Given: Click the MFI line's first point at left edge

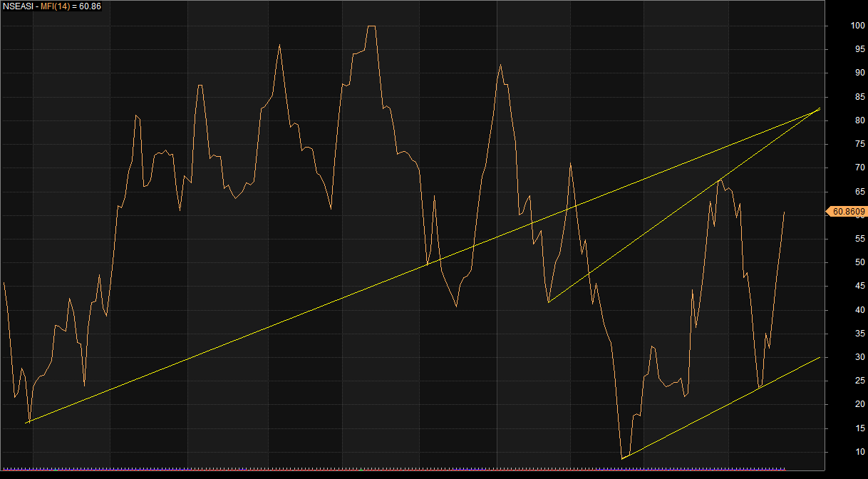Looking at the screenshot, I should click(x=4, y=283).
